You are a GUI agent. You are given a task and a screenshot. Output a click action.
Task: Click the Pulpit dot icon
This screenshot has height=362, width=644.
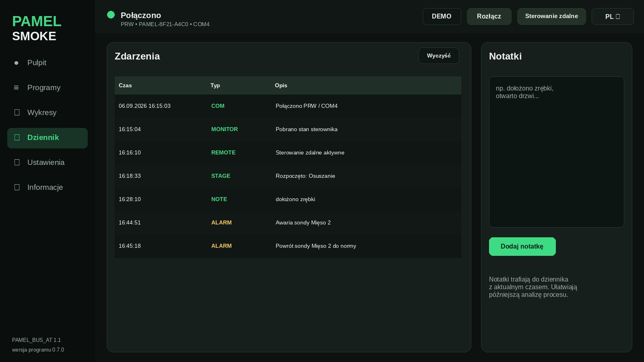[x=17, y=63]
